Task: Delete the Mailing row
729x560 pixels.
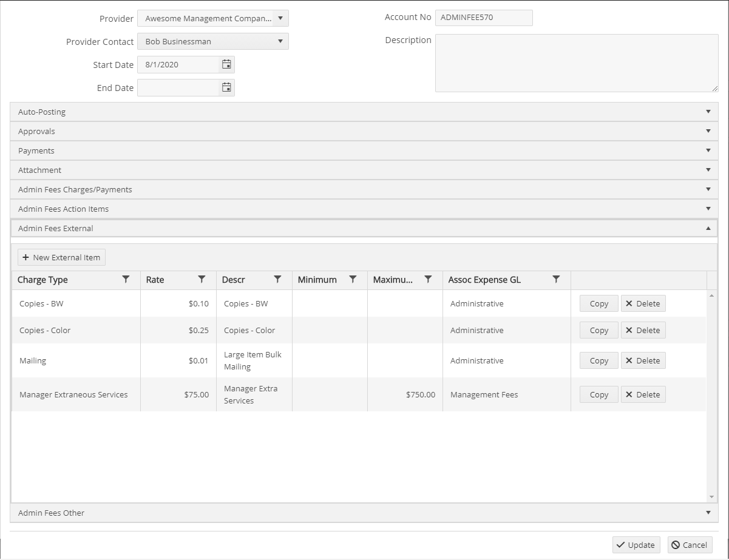Action: pyautogui.click(x=643, y=360)
